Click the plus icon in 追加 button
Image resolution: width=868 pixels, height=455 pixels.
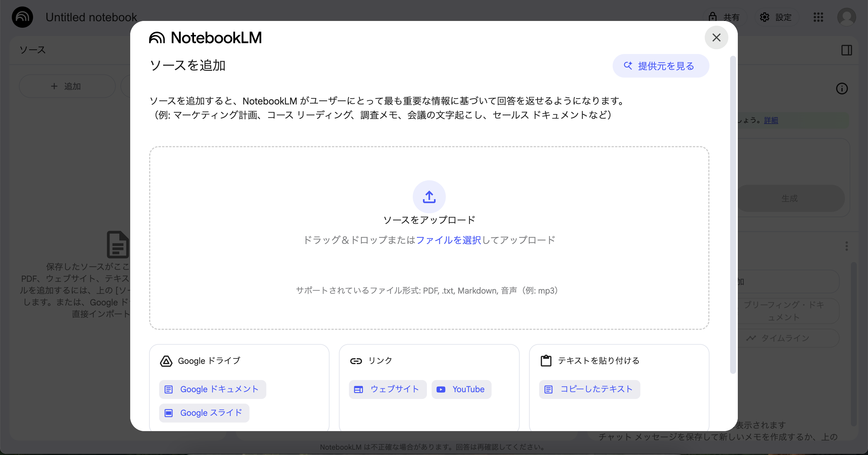(x=54, y=86)
